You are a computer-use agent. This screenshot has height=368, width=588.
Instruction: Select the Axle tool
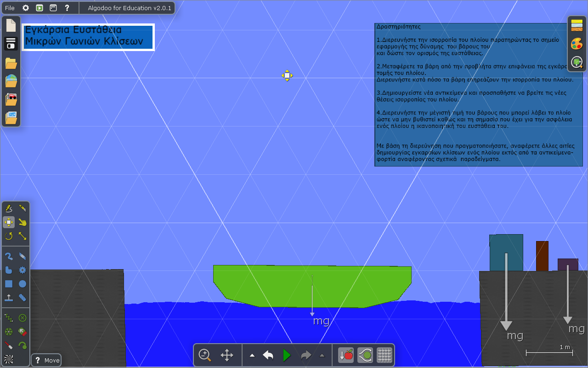pos(9,331)
